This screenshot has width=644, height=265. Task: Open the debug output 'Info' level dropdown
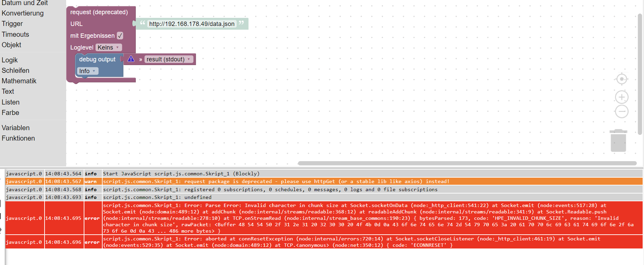[87, 71]
